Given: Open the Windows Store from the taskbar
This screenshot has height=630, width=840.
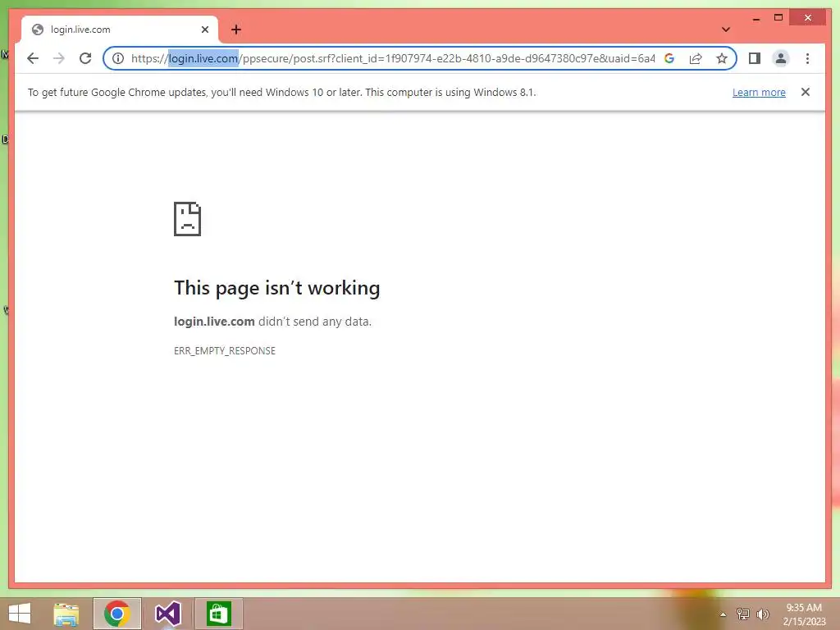Looking at the screenshot, I should pos(218,614).
